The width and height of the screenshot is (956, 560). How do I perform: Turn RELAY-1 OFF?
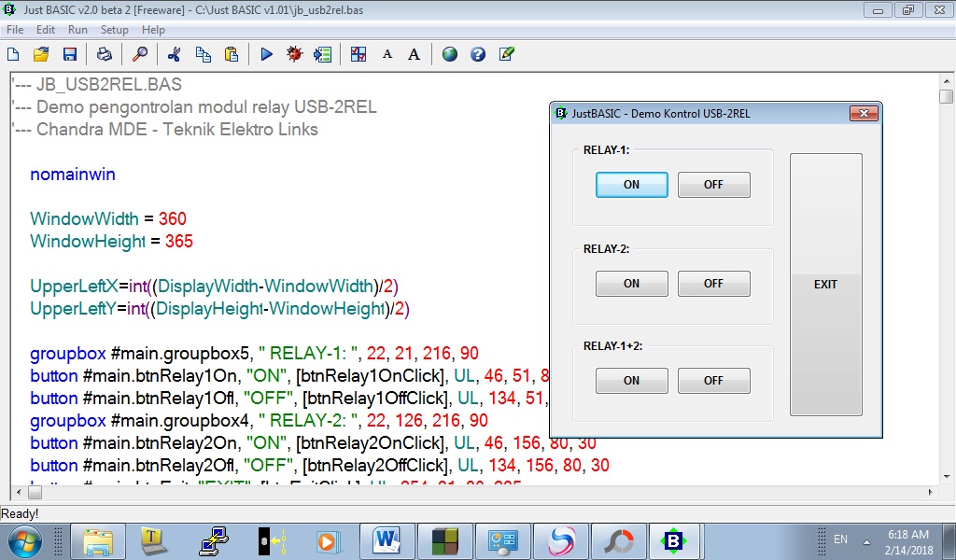click(x=713, y=185)
